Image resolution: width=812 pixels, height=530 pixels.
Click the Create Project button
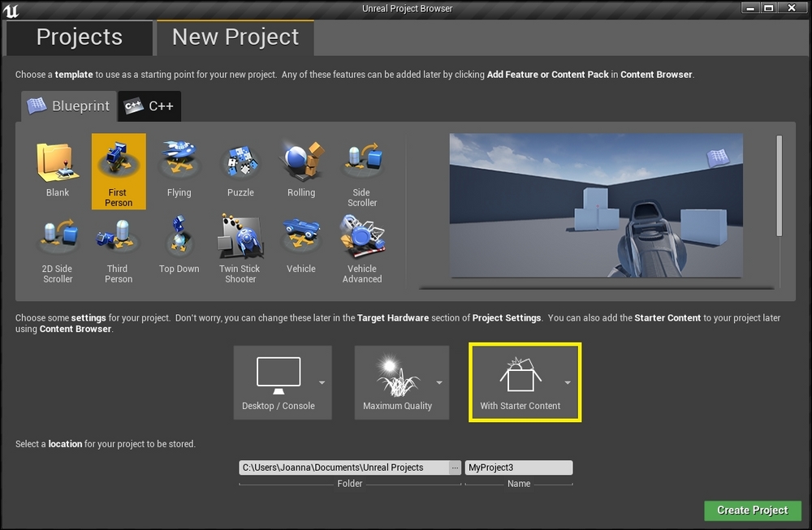click(752, 510)
